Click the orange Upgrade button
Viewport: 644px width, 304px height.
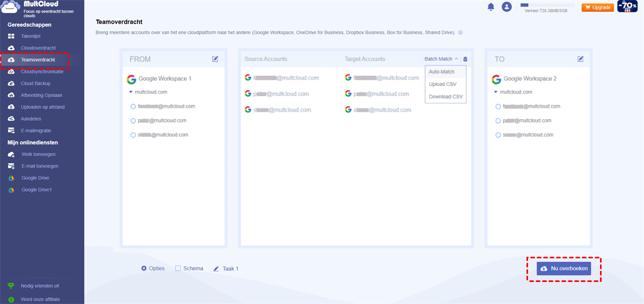click(x=598, y=8)
